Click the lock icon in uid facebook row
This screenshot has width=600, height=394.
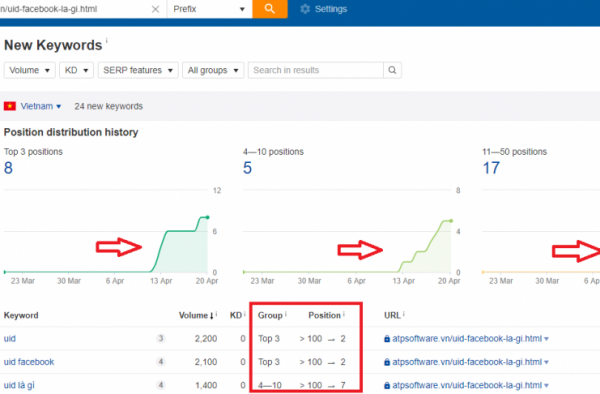pyautogui.click(x=387, y=362)
